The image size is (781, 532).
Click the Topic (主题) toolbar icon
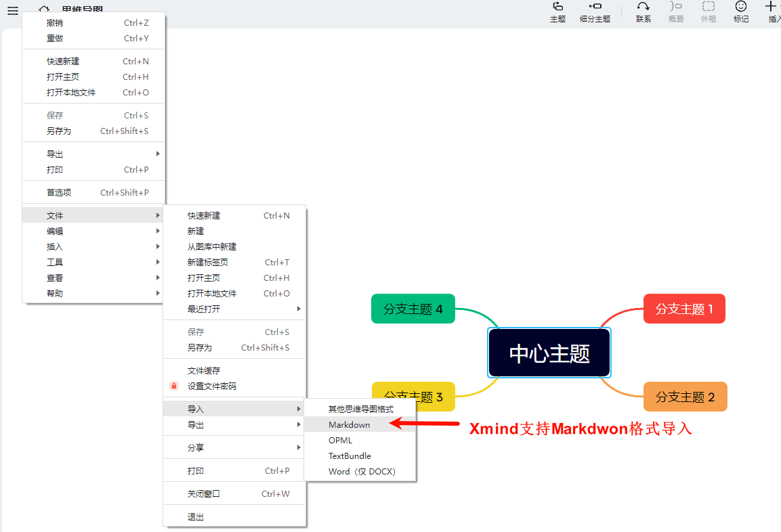pos(558,7)
